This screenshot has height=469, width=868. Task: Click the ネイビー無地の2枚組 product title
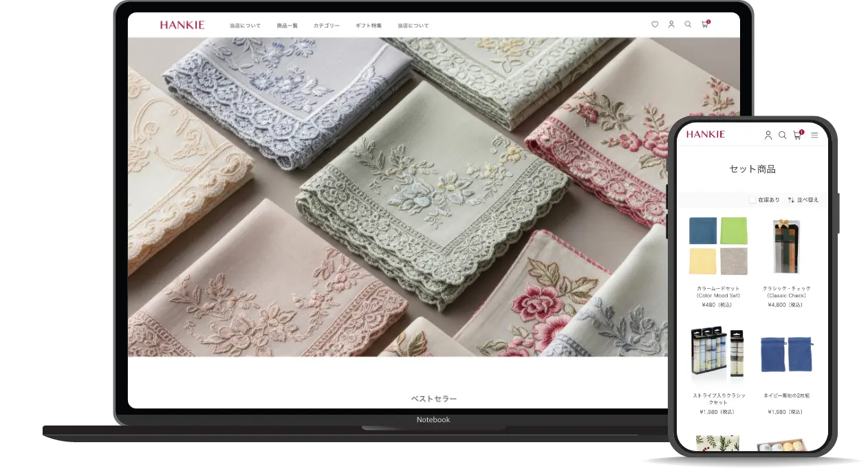pos(787,395)
